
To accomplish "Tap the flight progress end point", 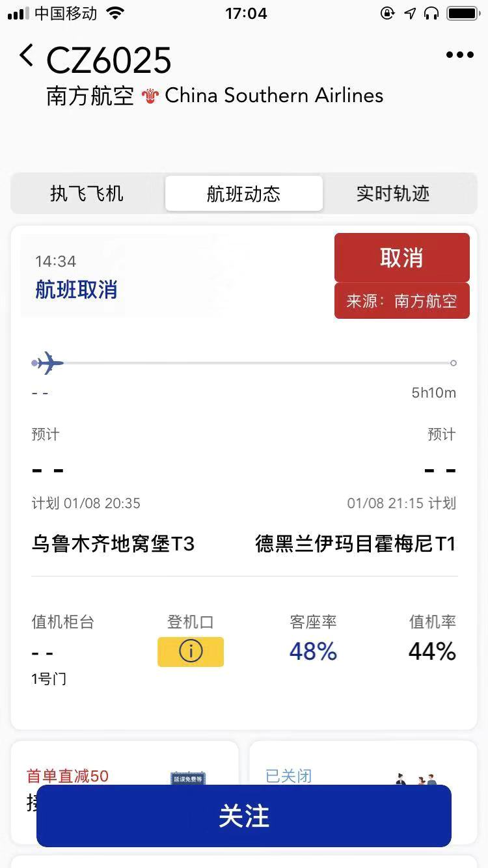I will [x=454, y=363].
